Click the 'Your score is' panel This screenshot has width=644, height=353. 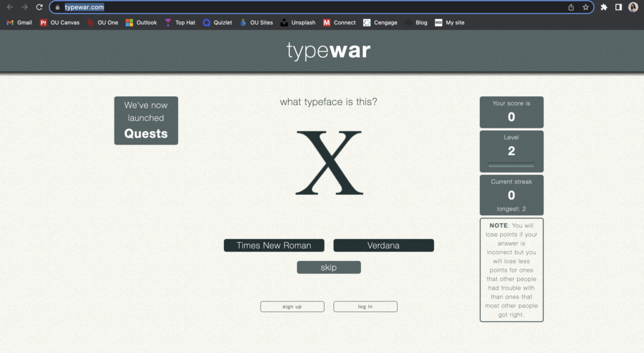[512, 112]
